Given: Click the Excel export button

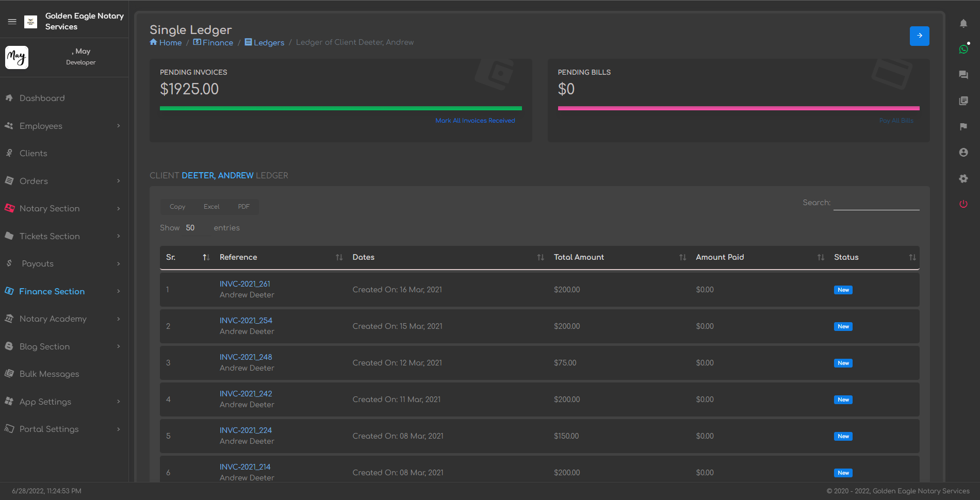Looking at the screenshot, I should tap(211, 207).
